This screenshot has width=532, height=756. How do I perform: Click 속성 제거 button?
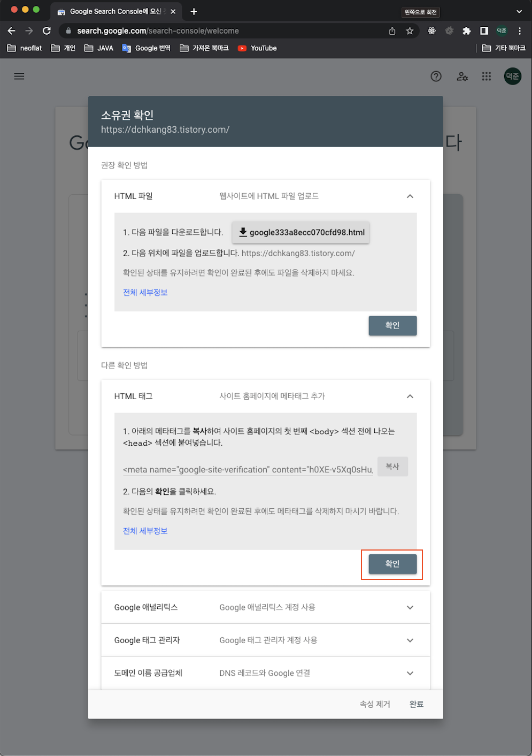[x=375, y=704]
